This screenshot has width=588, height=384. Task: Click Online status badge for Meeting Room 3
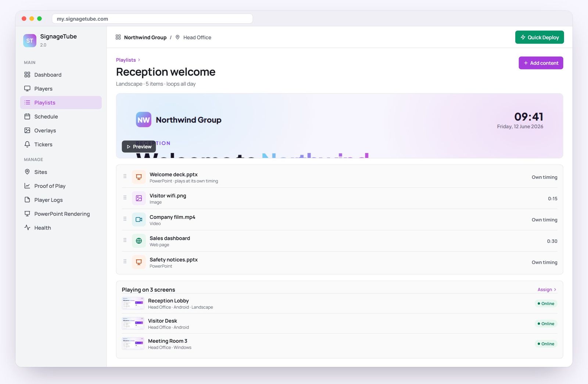point(546,344)
